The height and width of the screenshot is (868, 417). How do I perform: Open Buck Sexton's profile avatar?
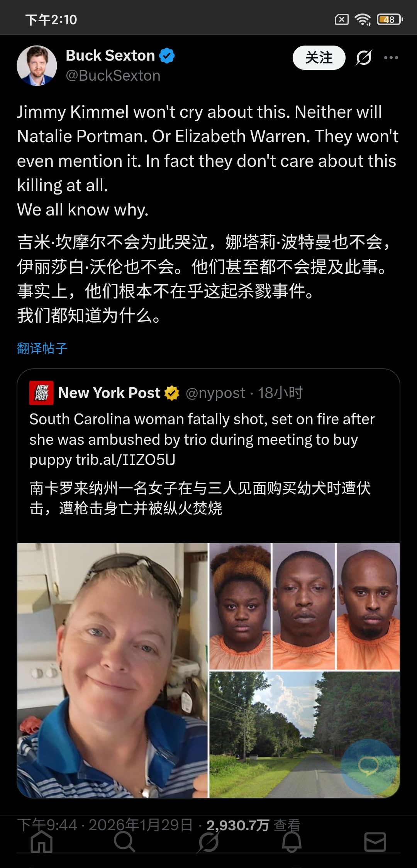tap(37, 66)
